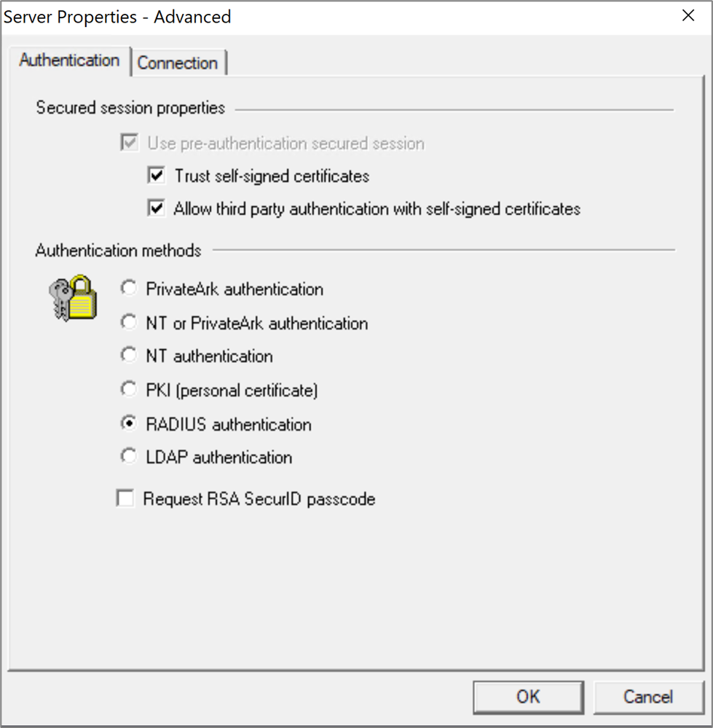Viewport: 713px width, 728px height.
Task: Select RADIUS authentication
Action: coord(129,423)
